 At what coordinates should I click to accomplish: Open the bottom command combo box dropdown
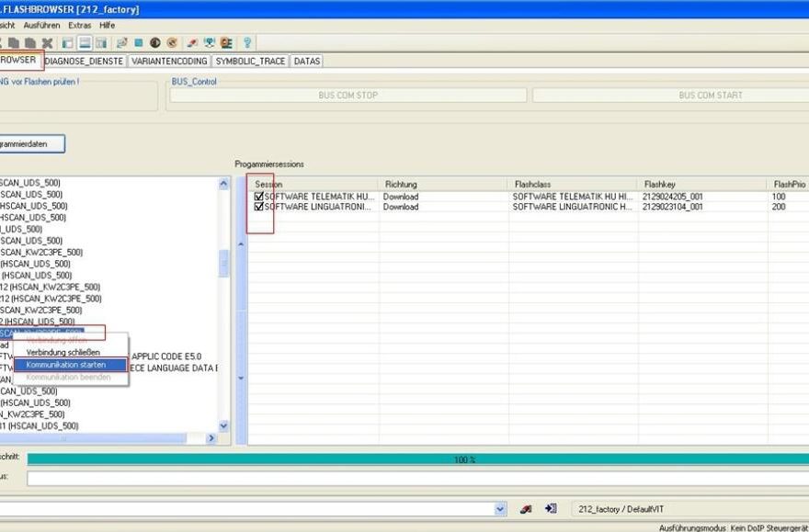(x=500, y=509)
